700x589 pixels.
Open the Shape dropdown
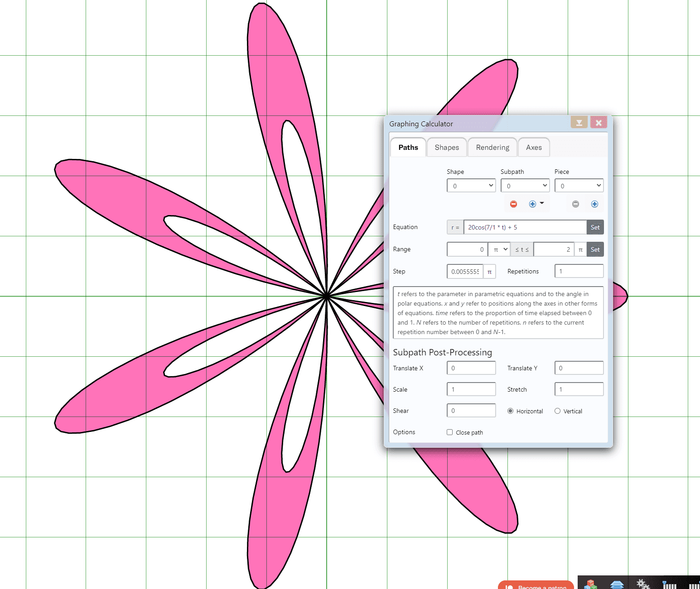(471, 185)
